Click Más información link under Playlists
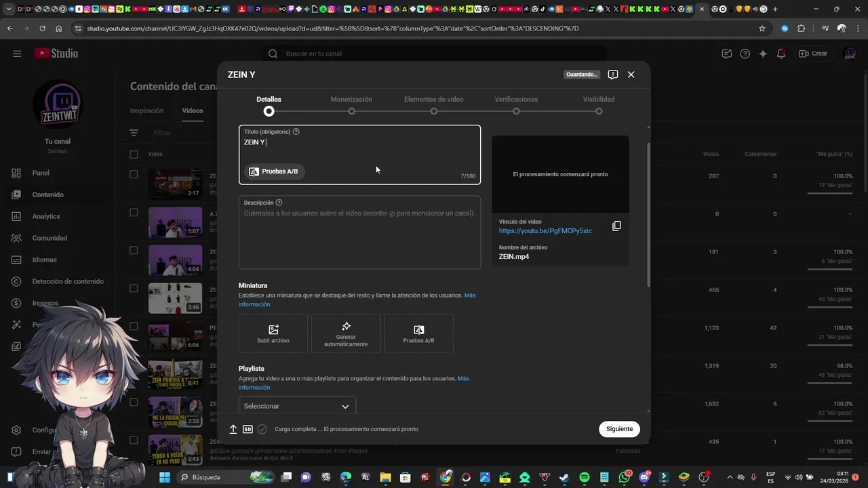The width and height of the screenshot is (868, 488). (x=354, y=383)
